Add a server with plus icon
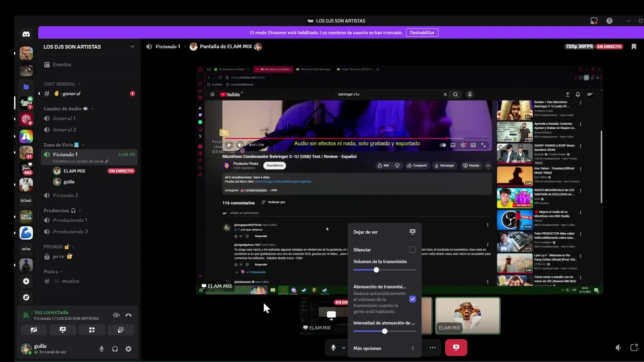Screen dimensions: 644x362 (x=26, y=281)
